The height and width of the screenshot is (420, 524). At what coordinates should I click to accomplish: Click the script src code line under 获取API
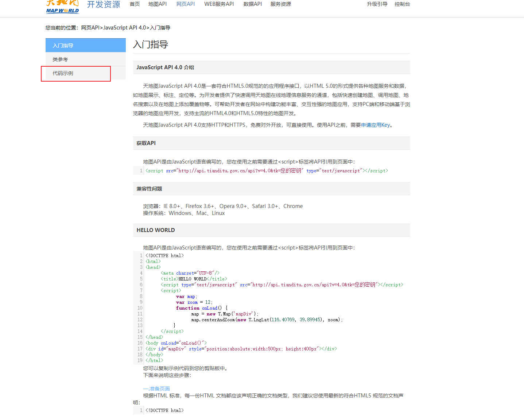pyautogui.click(x=267, y=170)
